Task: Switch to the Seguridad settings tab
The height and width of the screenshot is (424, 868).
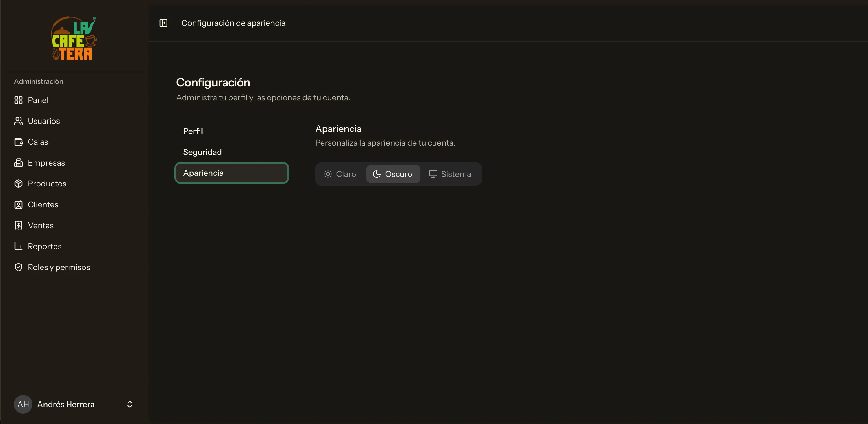Action: (232, 152)
